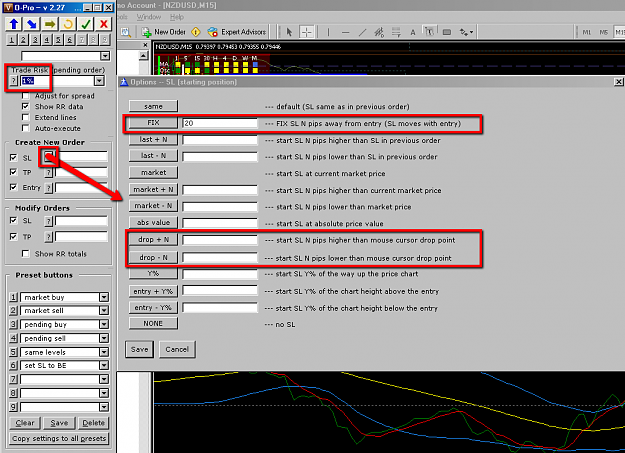Click the abs value option button
The image size is (625, 453).
(x=153, y=223)
